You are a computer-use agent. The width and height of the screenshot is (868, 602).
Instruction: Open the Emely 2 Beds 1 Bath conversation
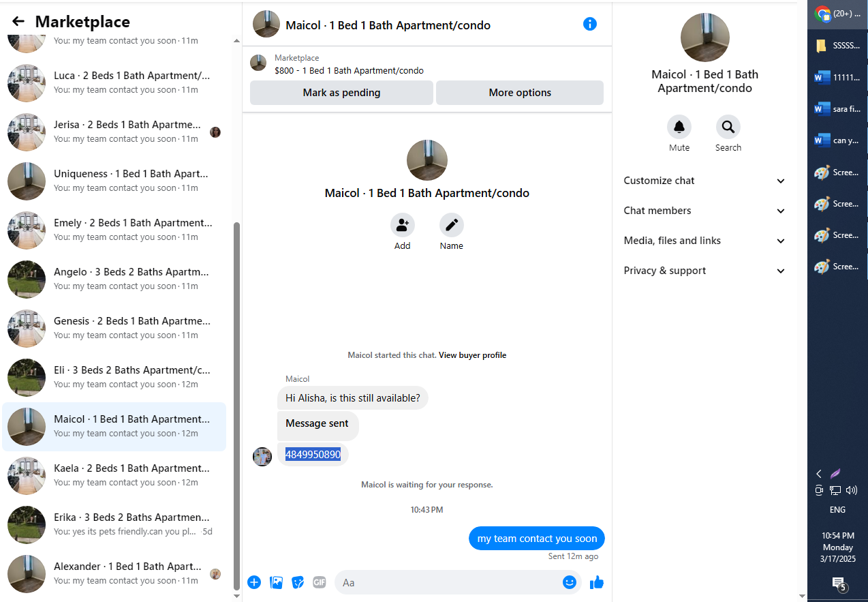[114, 230]
